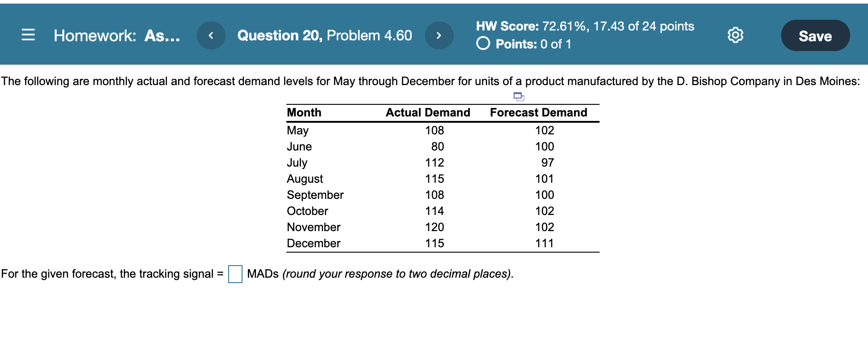This screenshot has height=361, width=868.
Task: Click the Homework: As... title
Action: (117, 35)
